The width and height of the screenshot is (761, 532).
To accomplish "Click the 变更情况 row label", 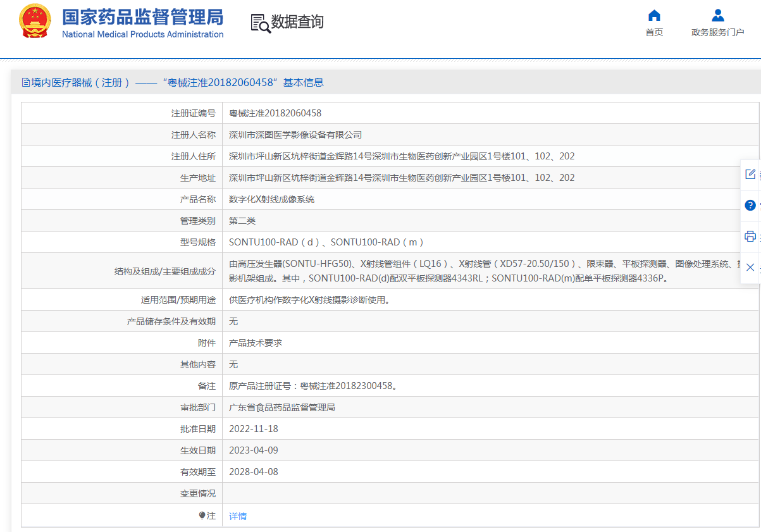I will click(x=198, y=493).
